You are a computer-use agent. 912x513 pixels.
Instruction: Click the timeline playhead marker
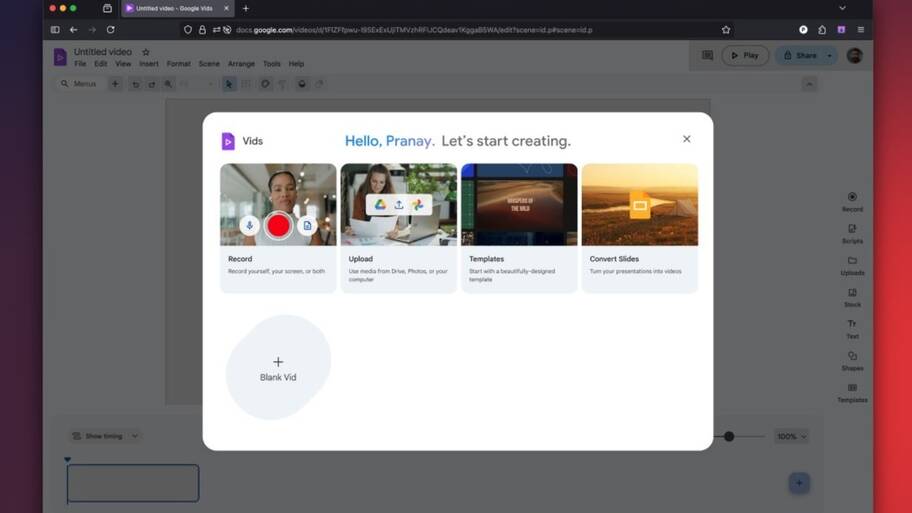point(67,459)
